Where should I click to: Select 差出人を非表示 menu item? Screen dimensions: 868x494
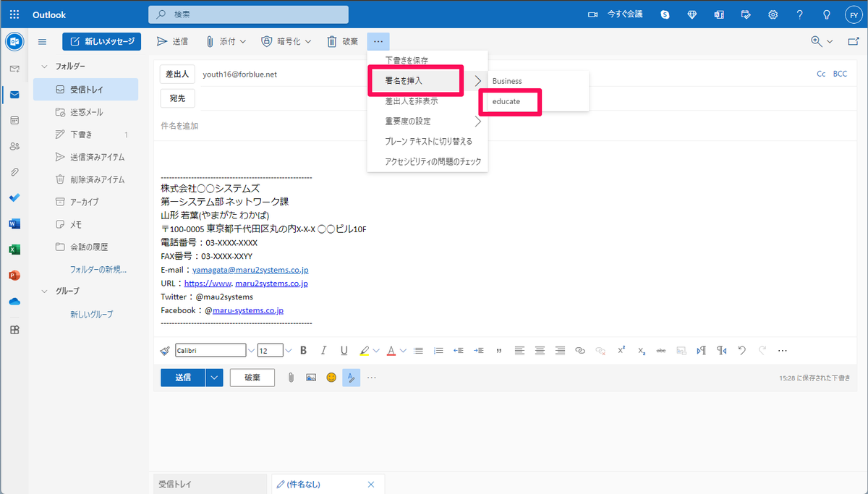click(427, 101)
